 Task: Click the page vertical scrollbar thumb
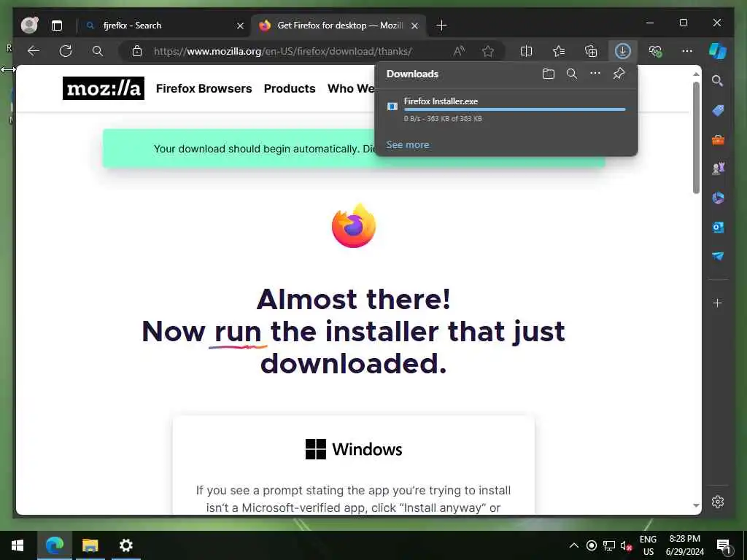[696, 138]
